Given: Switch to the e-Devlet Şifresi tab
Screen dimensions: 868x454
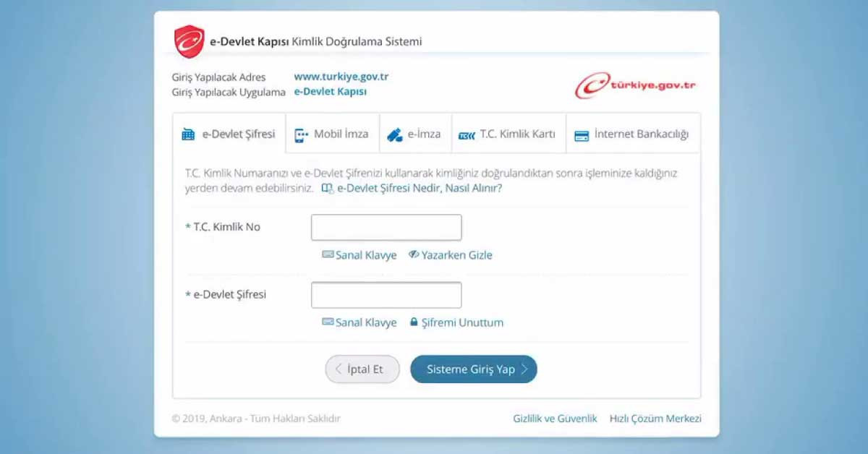Looking at the screenshot, I should pyautogui.click(x=229, y=134).
